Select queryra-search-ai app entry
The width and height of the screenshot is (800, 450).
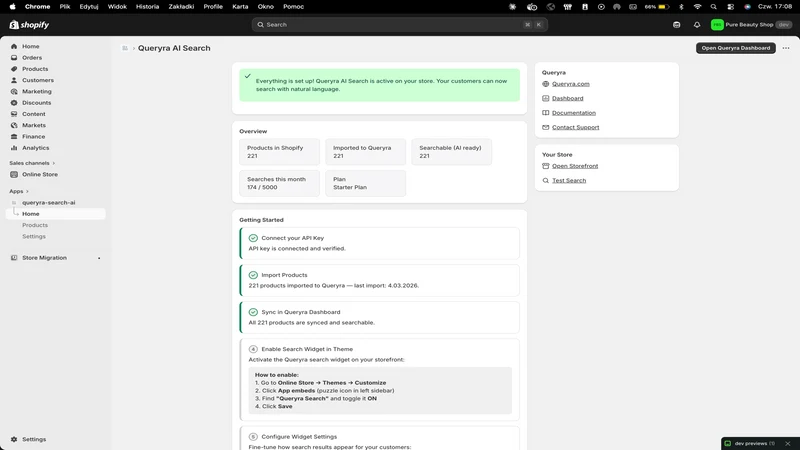point(48,203)
